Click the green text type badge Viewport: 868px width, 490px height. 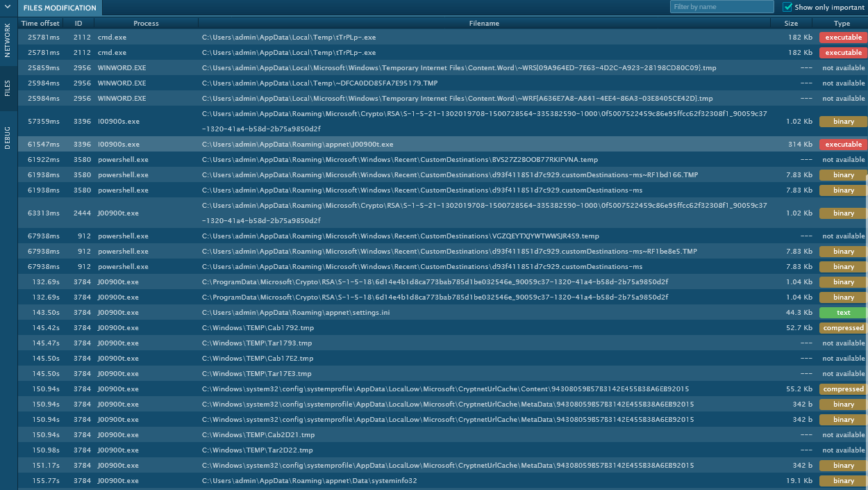pos(843,313)
